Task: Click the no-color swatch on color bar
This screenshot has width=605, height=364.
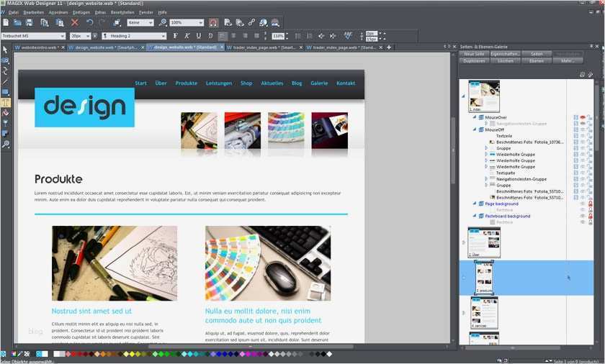Action: [x=27, y=354]
